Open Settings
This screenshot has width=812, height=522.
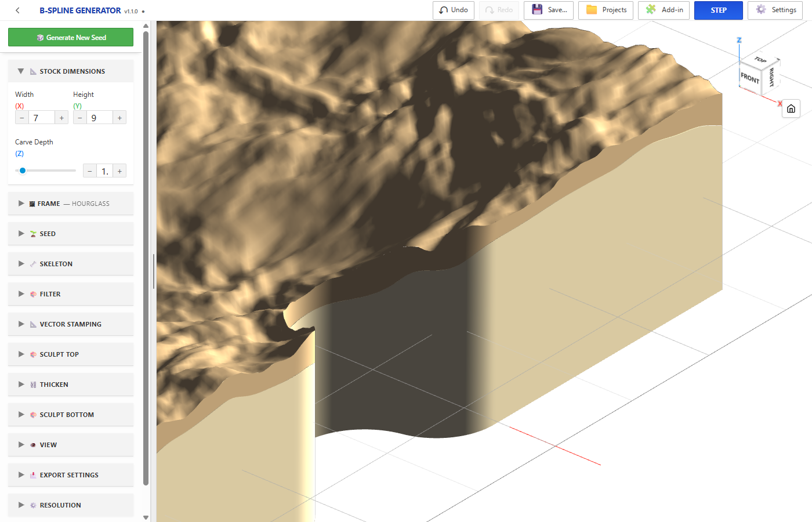coord(775,10)
